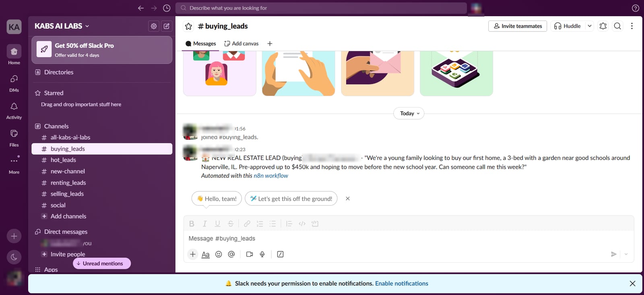Insert a link in the composer
Viewport: 644px width, 295px height.
pyautogui.click(x=247, y=224)
